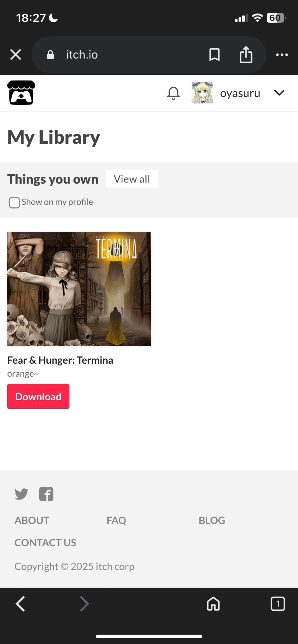Tap the oyasuru profile avatar

point(202,93)
